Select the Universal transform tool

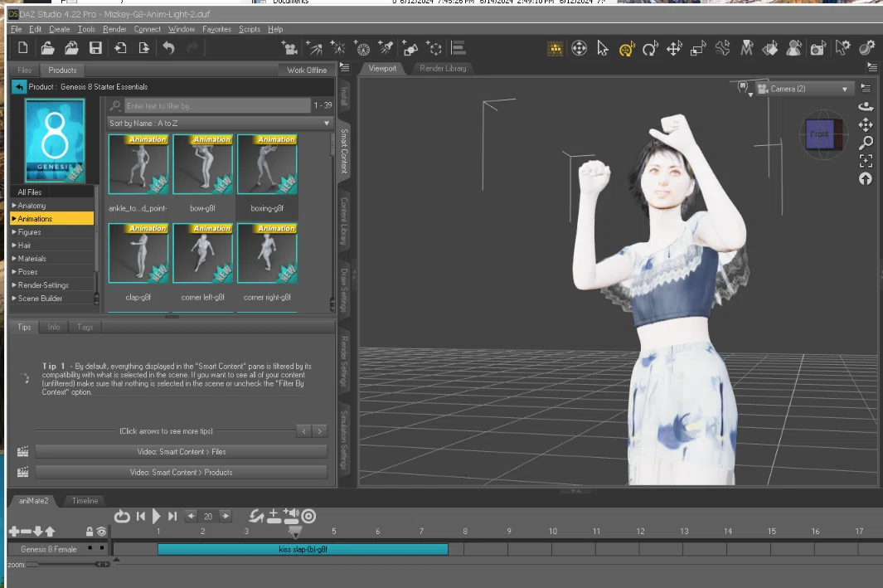pos(627,49)
